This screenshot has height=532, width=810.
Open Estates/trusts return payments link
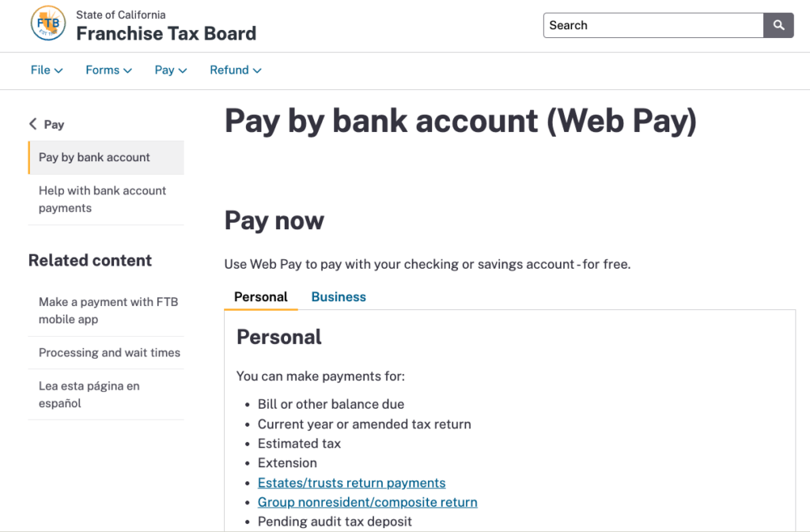coord(352,483)
